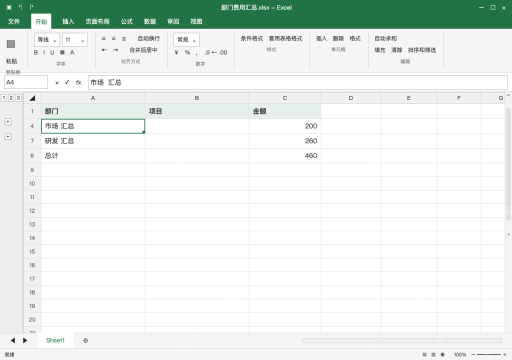Click the cell borders icon
The height and width of the screenshot is (360, 512).
pyautogui.click(x=62, y=52)
